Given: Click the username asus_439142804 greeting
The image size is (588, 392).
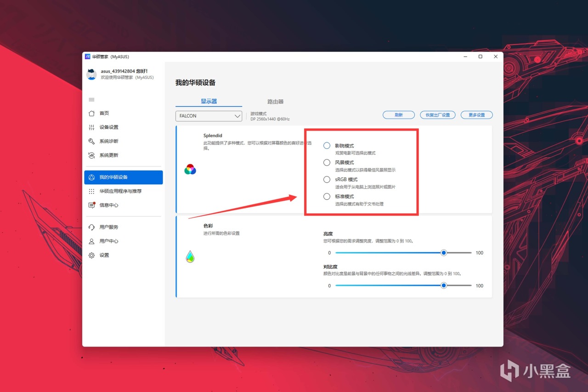Looking at the screenshot, I should pyautogui.click(x=124, y=71).
